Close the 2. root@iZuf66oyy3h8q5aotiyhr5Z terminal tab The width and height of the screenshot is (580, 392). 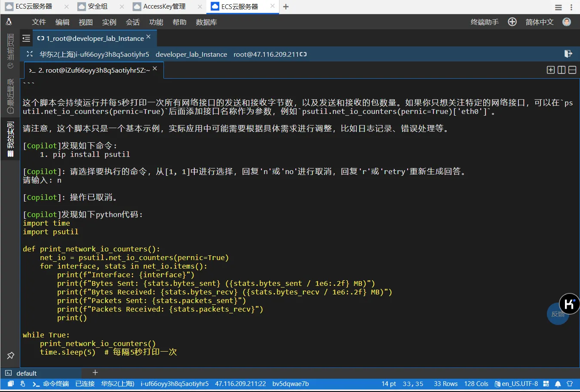(x=155, y=68)
